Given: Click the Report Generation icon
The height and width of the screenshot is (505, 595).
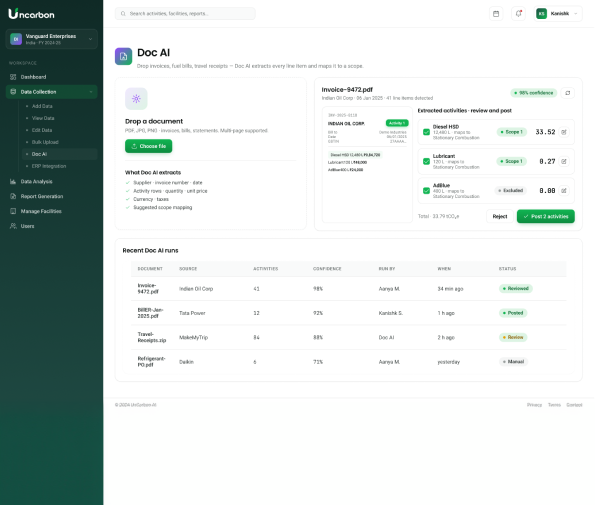Looking at the screenshot, I should click(x=13, y=196).
